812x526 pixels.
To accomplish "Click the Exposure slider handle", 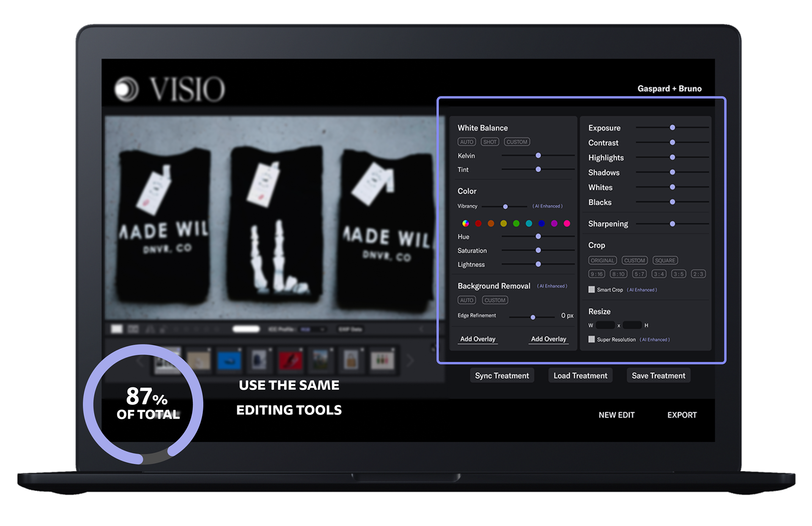I will 672,127.
